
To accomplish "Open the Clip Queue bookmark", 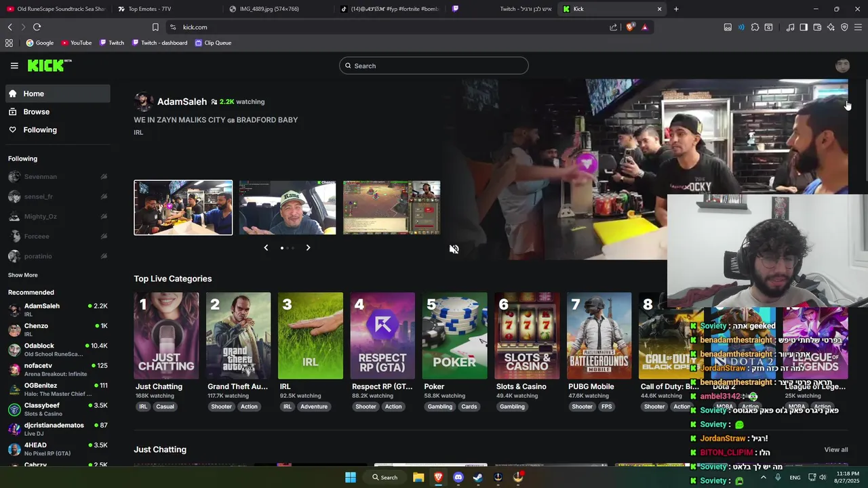I will coord(213,43).
